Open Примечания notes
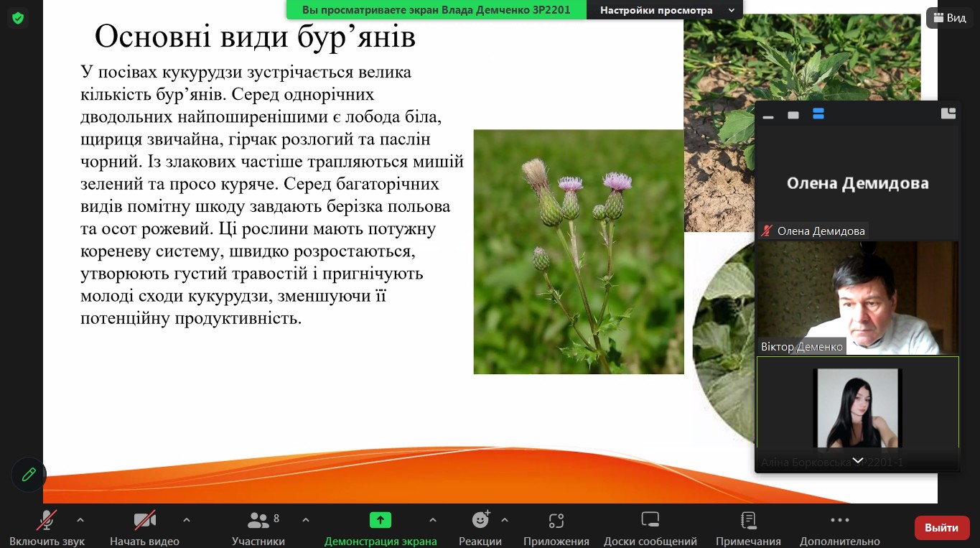This screenshot has width=980, height=548. 748,528
